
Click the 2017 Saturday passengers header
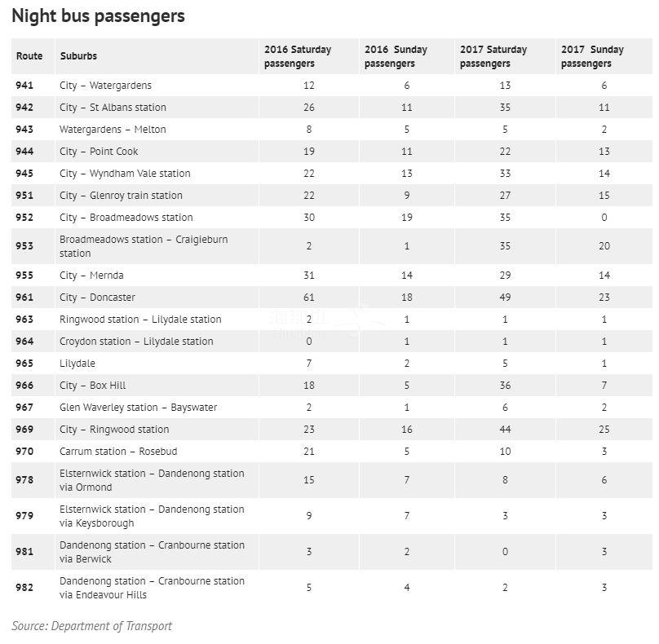tap(493, 56)
